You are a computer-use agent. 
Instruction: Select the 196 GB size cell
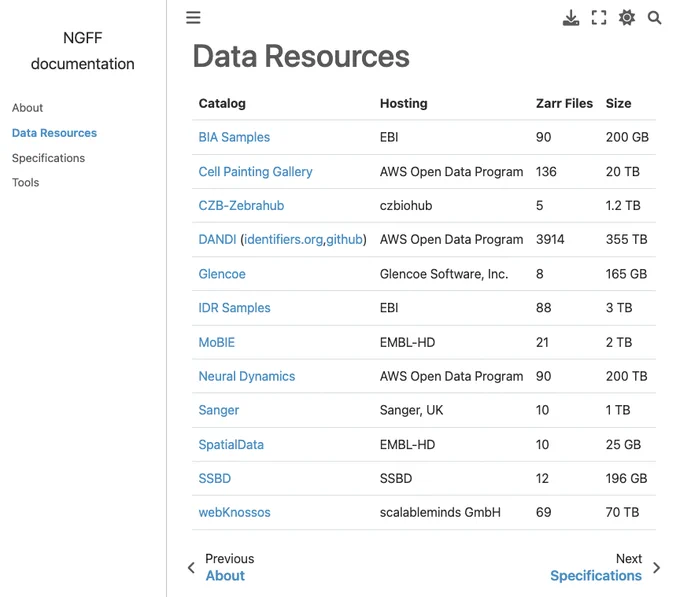coord(626,479)
